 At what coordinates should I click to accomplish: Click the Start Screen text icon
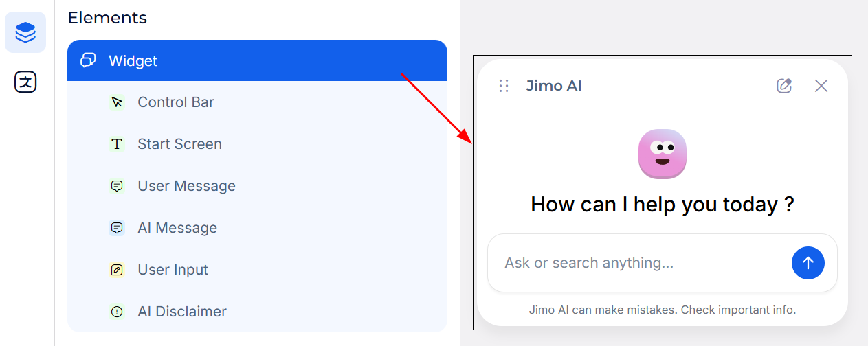tap(117, 144)
